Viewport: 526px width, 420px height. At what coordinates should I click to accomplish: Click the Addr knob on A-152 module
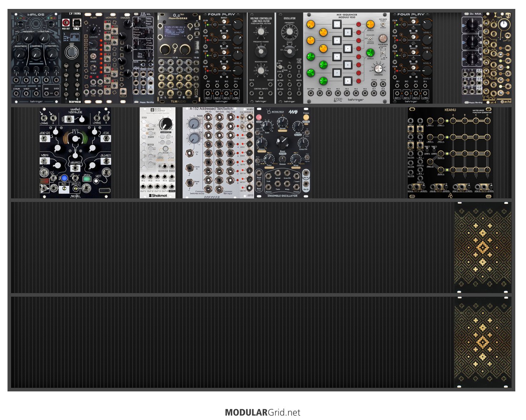(193, 124)
